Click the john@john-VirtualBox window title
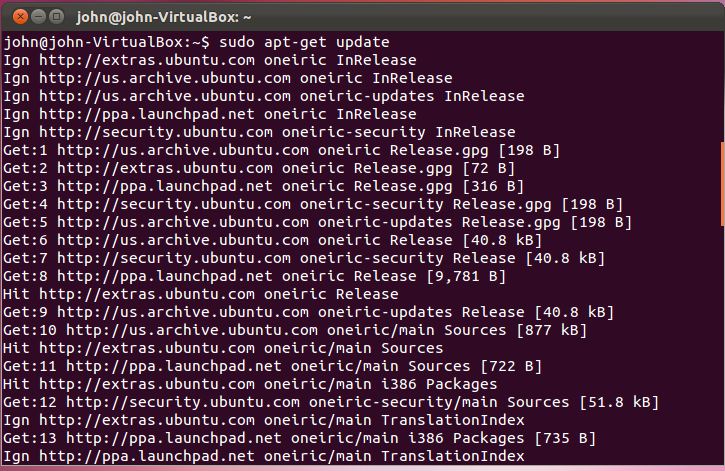Viewport: 725px width, 471px height. (x=164, y=18)
